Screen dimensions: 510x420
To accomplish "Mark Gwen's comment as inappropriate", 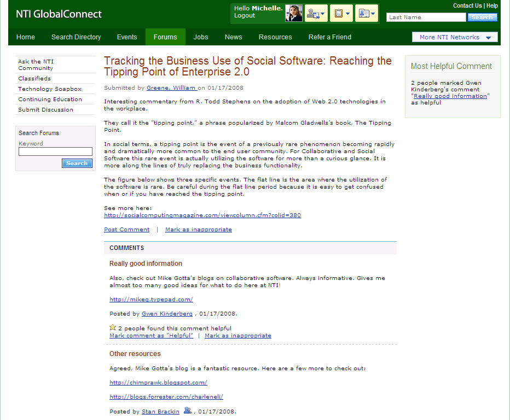I will tap(237, 335).
